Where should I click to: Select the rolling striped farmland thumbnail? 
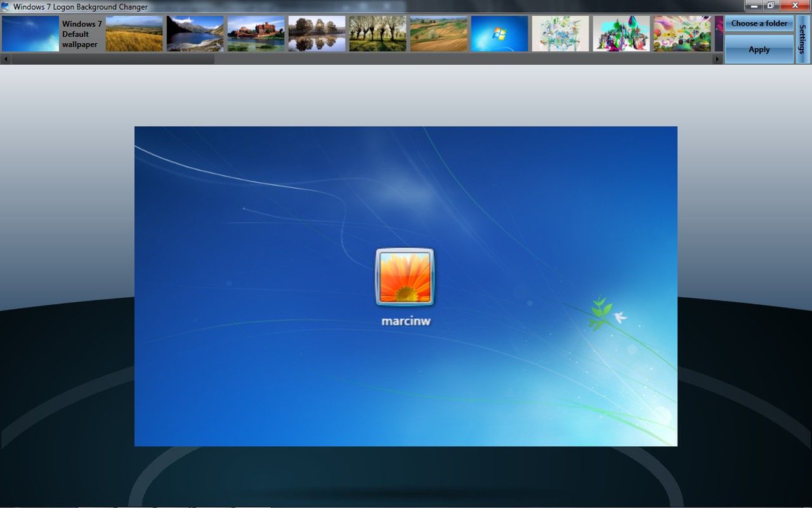438,34
